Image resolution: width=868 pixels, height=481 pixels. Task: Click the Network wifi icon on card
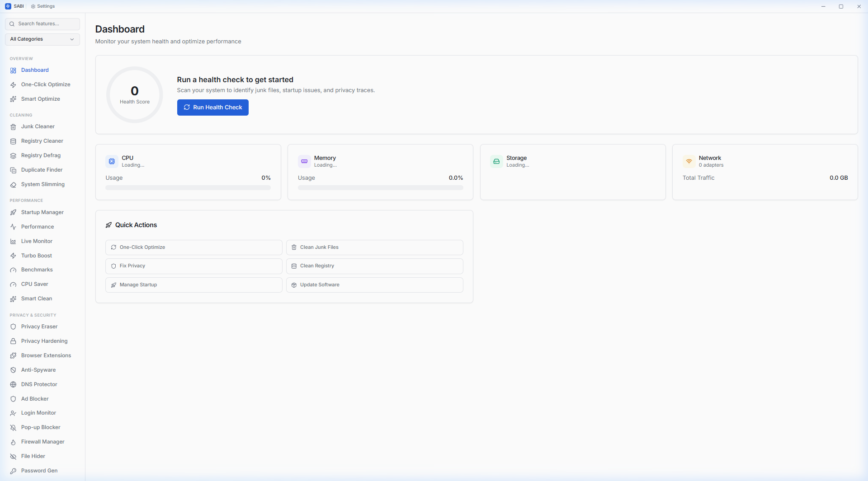coord(689,161)
